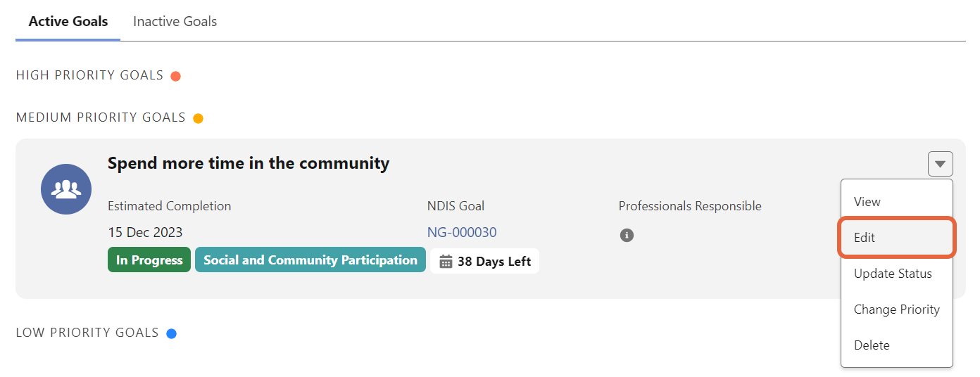Image resolution: width=980 pixels, height=377 pixels.
Task: Select Update Status menu option
Action: click(x=893, y=274)
